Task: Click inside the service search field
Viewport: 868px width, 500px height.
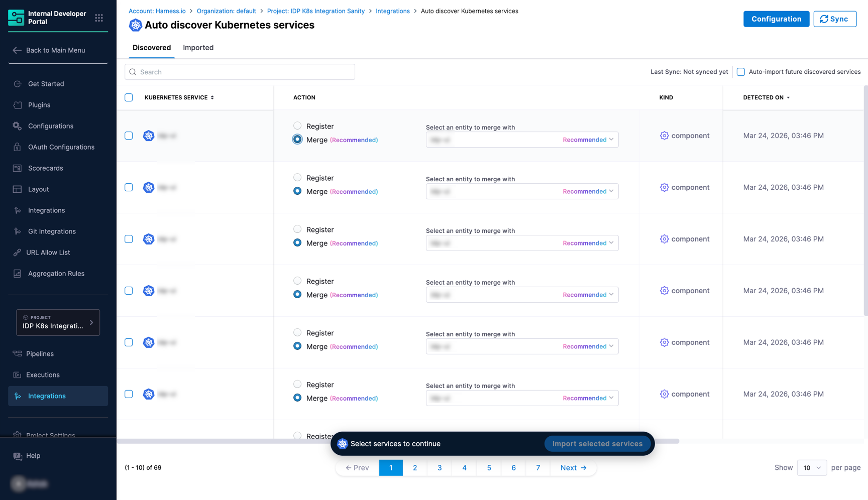Action: coord(240,72)
